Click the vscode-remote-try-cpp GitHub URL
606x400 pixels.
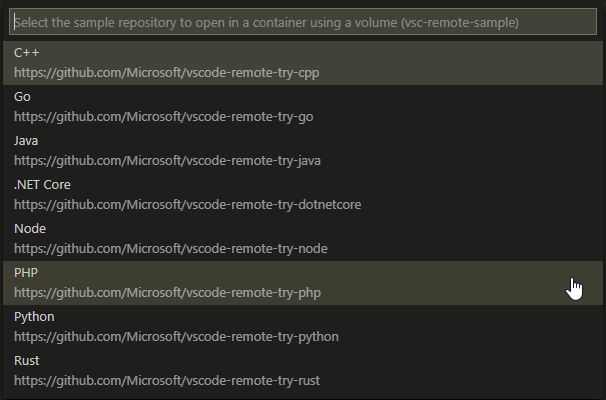coord(167,73)
